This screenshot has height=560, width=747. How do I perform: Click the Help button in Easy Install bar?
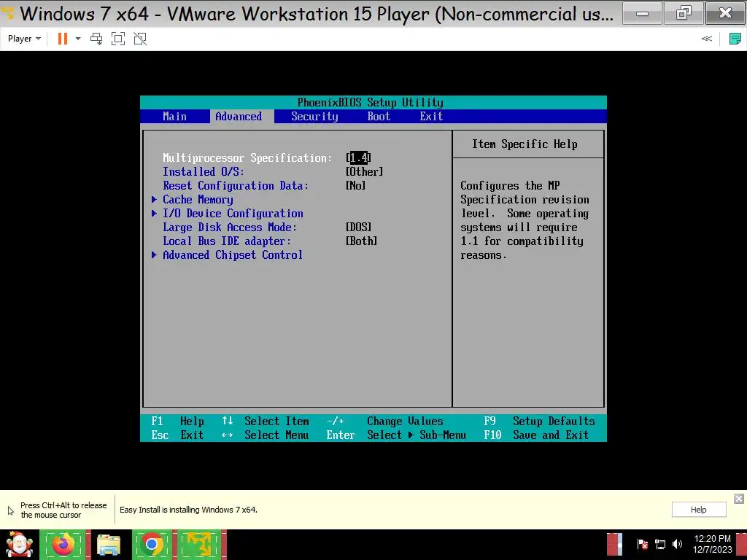point(698,510)
